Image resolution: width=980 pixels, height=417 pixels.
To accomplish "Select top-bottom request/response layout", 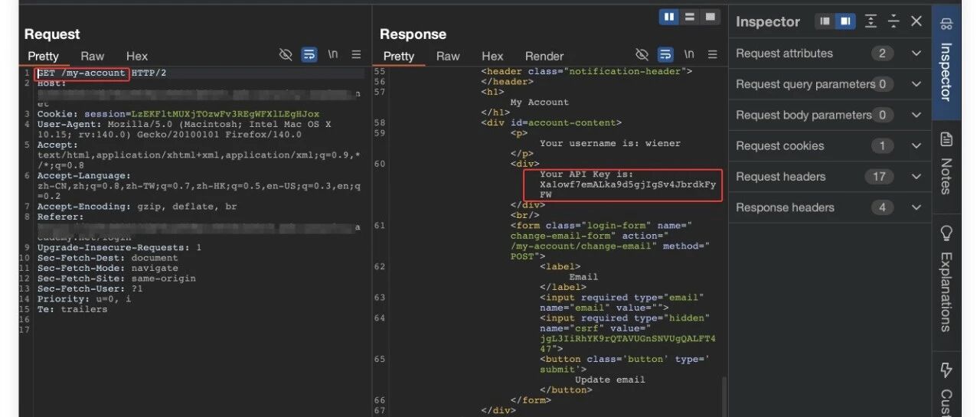I will (x=690, y=16).
